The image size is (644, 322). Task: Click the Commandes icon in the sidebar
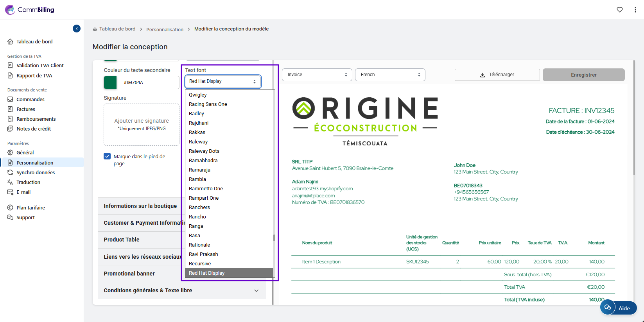click(10, 100)
